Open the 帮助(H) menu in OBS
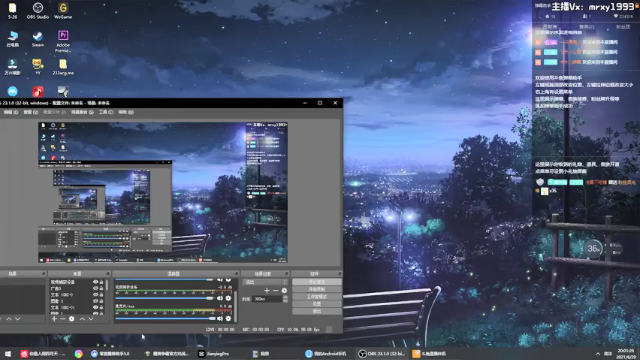Screen dimensions: 640x360 [126, 112]
